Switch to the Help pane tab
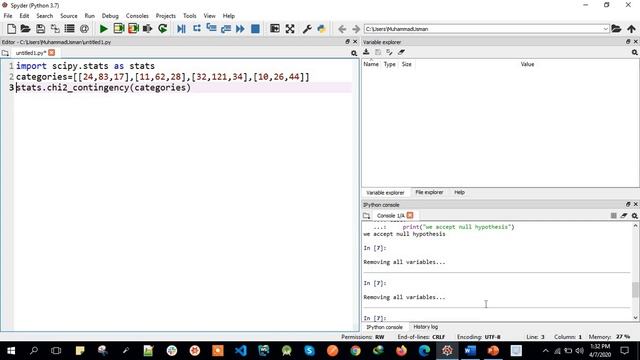640x360 pixels. [x=459, y=192]
